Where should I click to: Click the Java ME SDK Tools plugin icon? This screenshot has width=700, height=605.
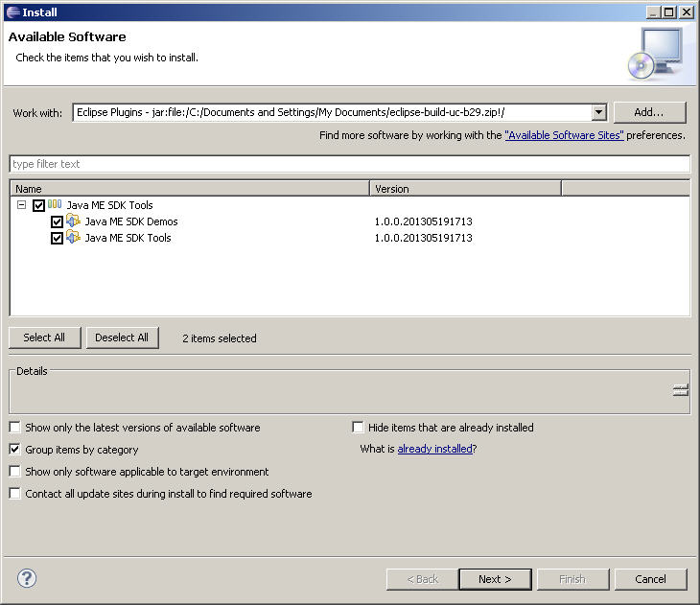point(73,238)
